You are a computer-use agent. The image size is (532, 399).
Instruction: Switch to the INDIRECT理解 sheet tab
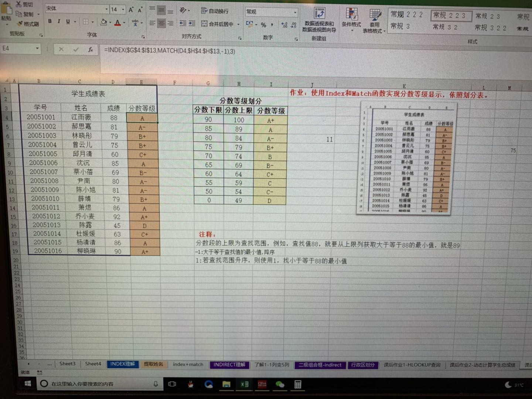click(x=229, y=365)
